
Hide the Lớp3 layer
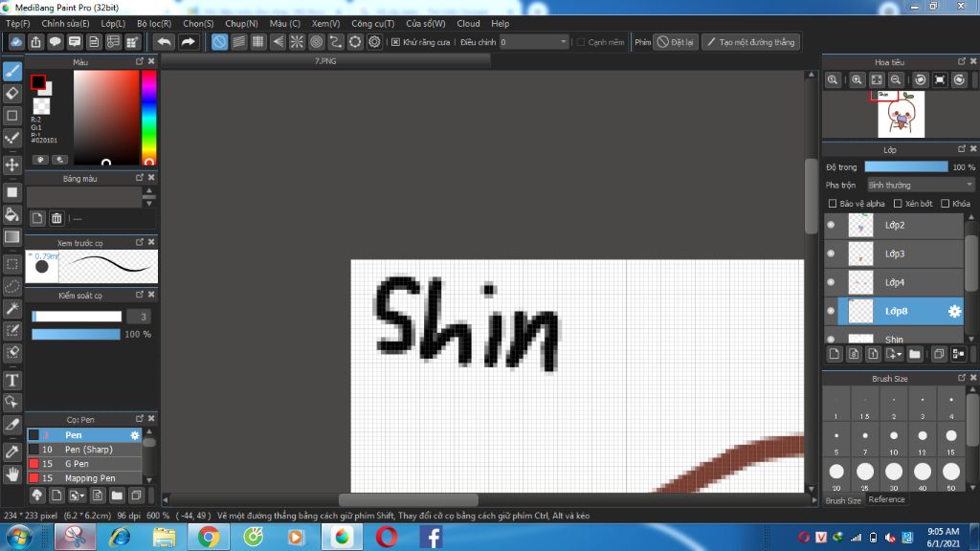(831, 253)
